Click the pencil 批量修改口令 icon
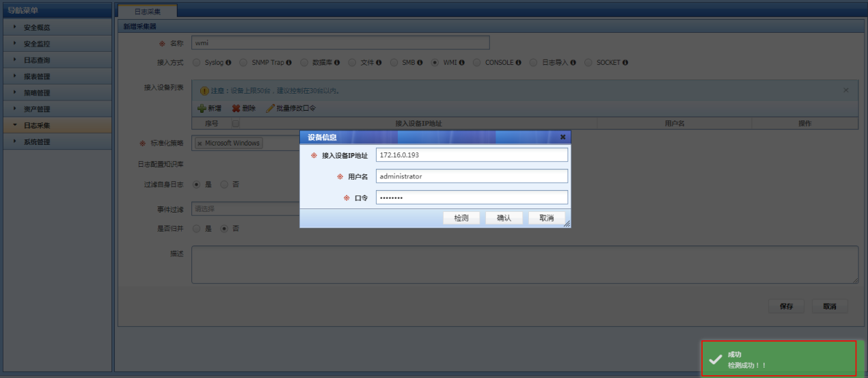 pyautogui.click(x=270, y=108)
